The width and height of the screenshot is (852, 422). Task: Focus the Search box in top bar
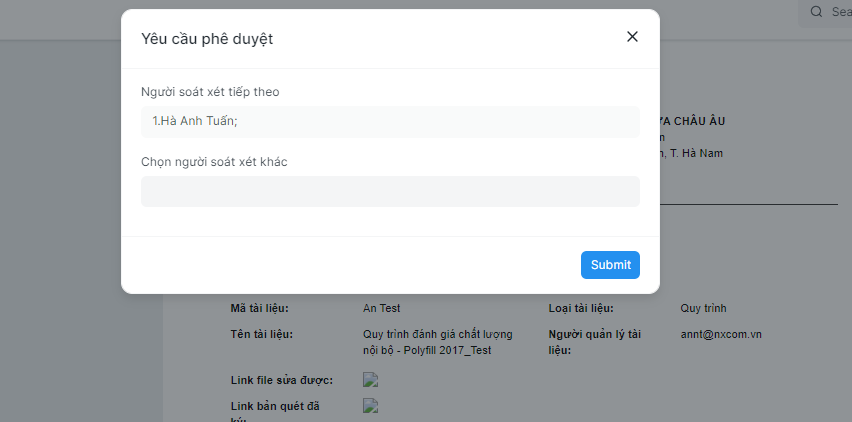[x=836, y=12]
